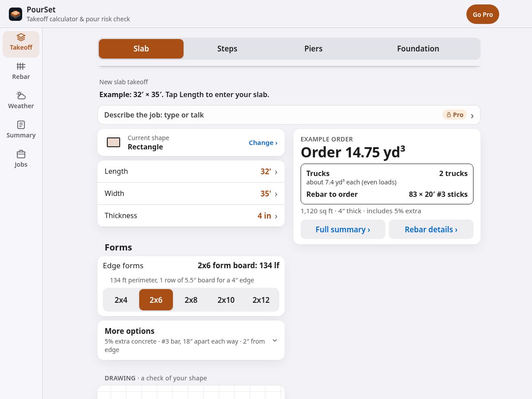Select the 2x10 form board size
This screenshot has width=532, height=399.
[226, 300]
